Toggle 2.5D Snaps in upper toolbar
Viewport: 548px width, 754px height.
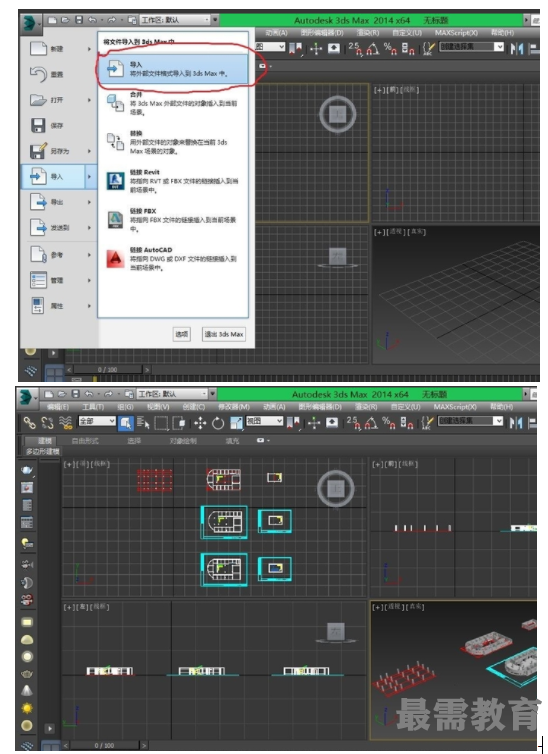pyautogui.click(x=355, y=49)
